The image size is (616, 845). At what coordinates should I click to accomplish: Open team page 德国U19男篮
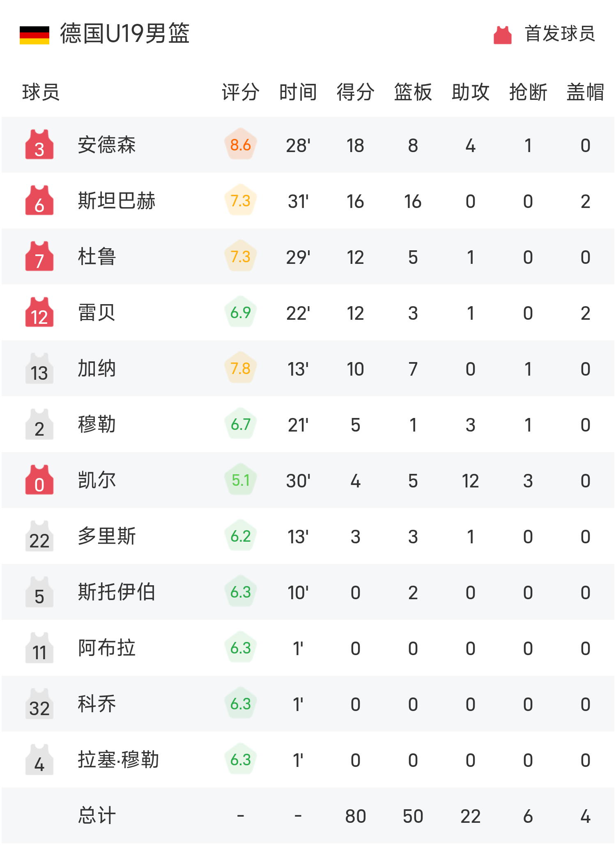(x=123, y=34)
